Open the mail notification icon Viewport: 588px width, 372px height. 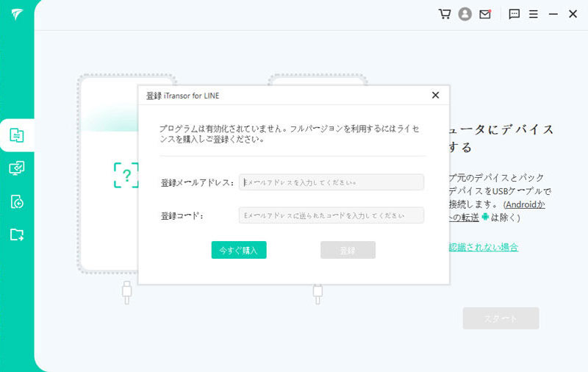tap(485, 14)
